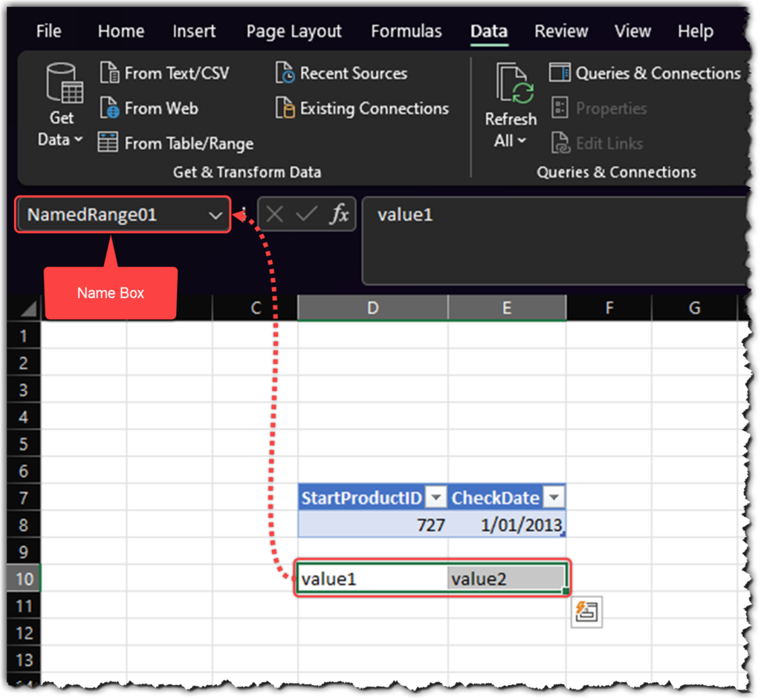Select row 7 header
The width and height of the screenshot is (761, 700).
tap(24, 497)
